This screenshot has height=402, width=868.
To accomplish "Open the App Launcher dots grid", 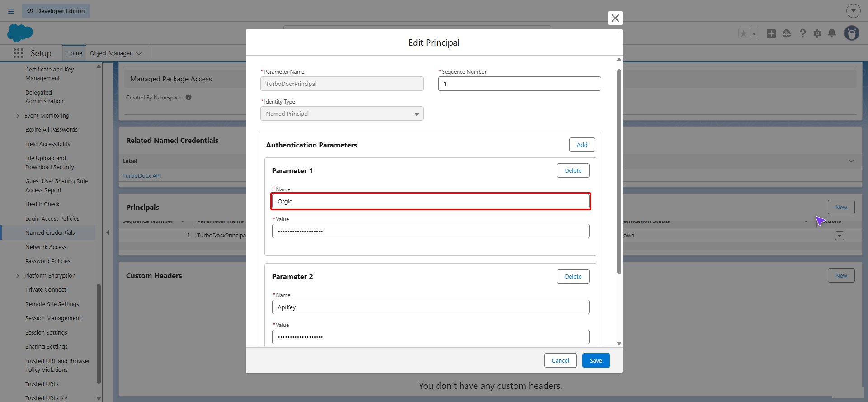I will (18, 53).
